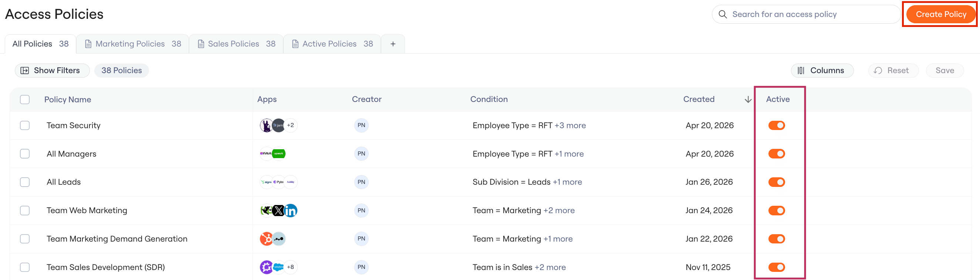Switch to the Marketing Policies tab
Screen dimensions: 980x280
coord(133,44)
